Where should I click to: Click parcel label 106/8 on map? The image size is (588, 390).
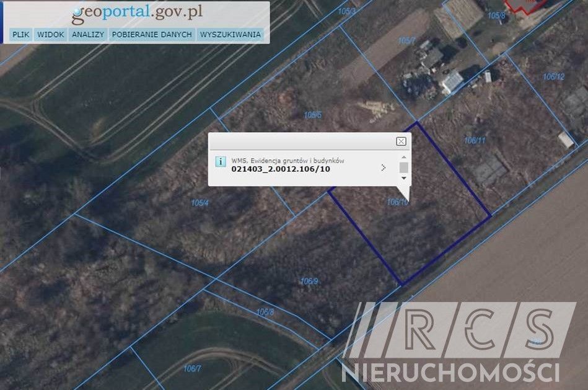coord(265,312)
